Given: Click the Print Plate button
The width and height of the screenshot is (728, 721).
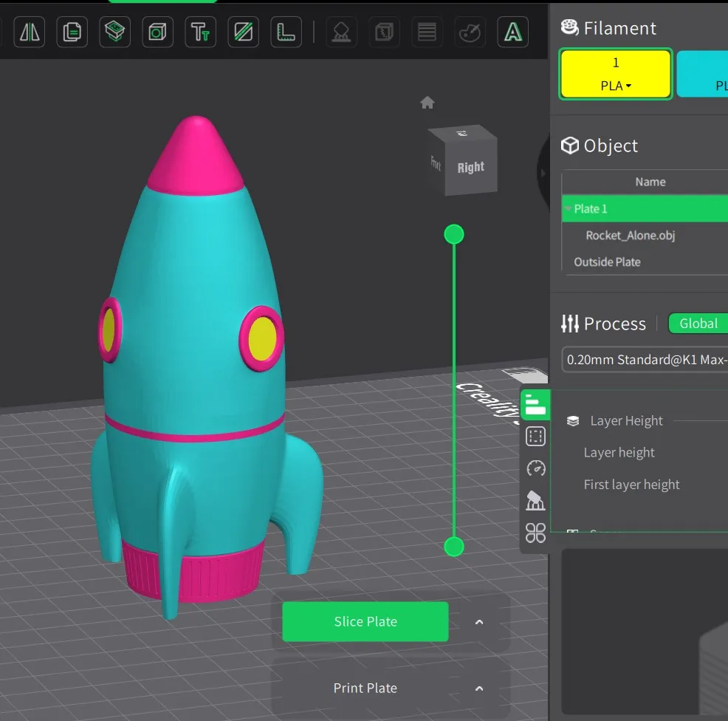Looking at the screenshot, I should [365, 688].
